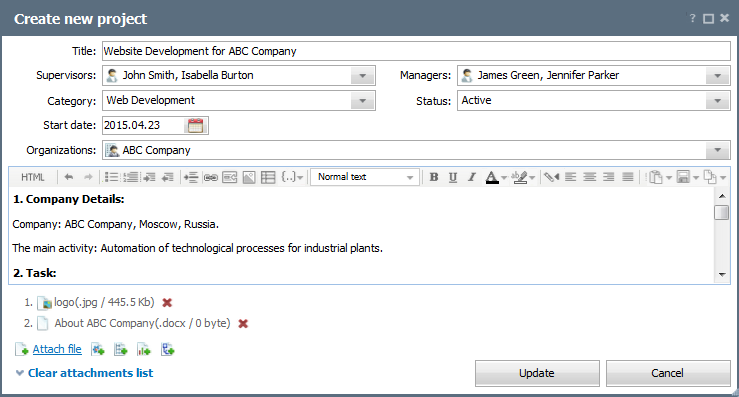Insert a table into the description

pyautogui.click(x=268, y=177)
